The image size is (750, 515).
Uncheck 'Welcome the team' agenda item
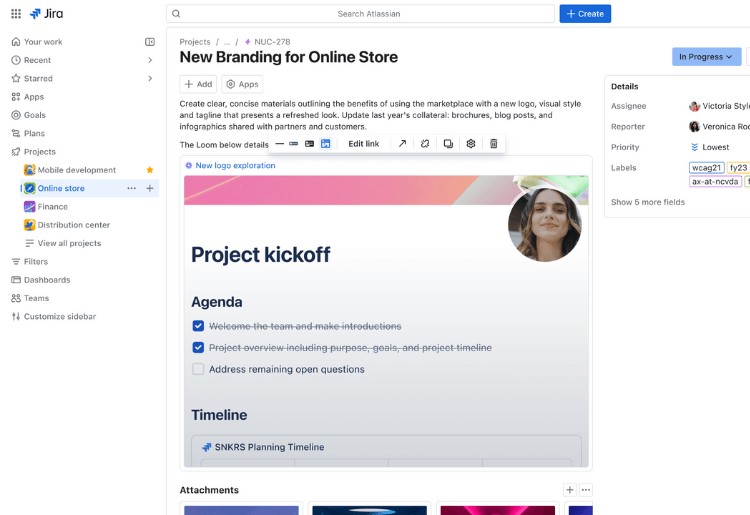click(x=198, y=326)
